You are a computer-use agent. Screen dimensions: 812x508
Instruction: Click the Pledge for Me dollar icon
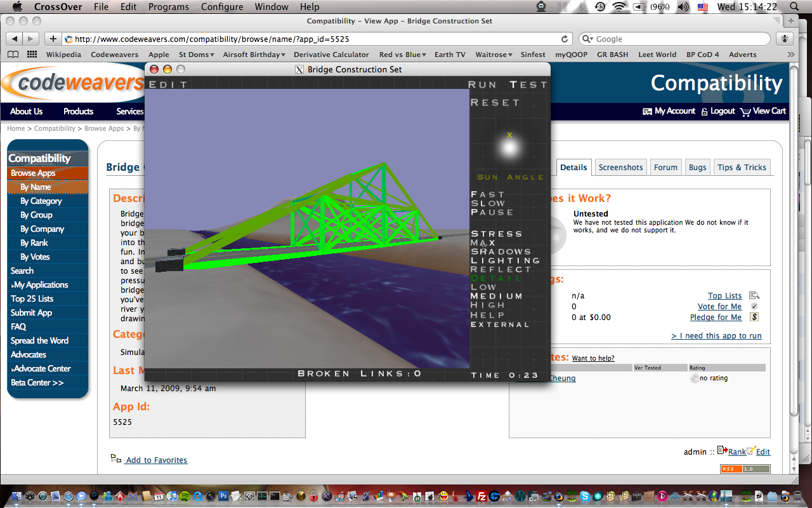[x=754, y=317]
